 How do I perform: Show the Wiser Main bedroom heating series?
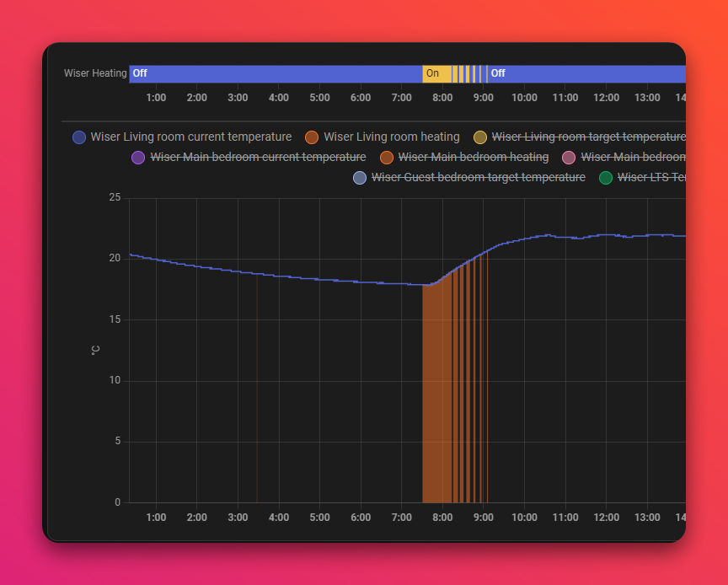tap(473, 158)
